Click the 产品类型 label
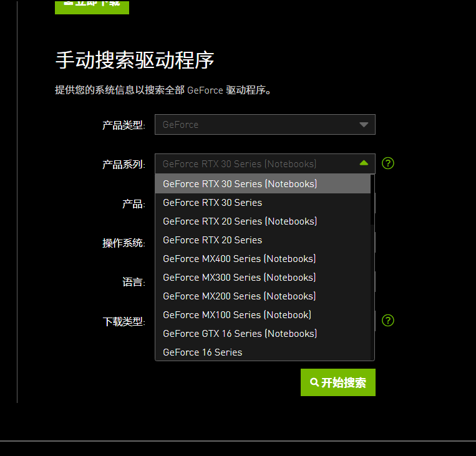 124,125
